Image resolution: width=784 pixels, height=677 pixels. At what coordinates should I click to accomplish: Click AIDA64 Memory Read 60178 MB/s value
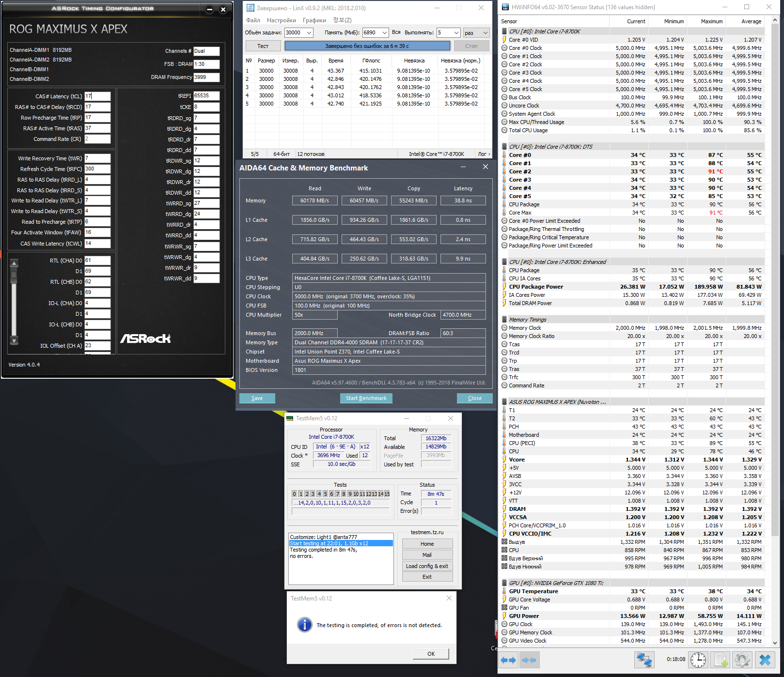(314, 200)
